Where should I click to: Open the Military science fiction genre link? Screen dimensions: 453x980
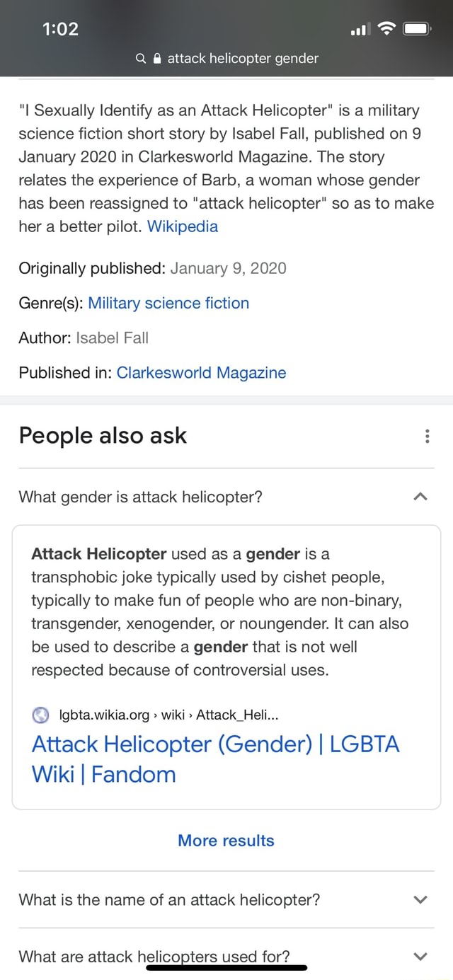coord(168,303)
